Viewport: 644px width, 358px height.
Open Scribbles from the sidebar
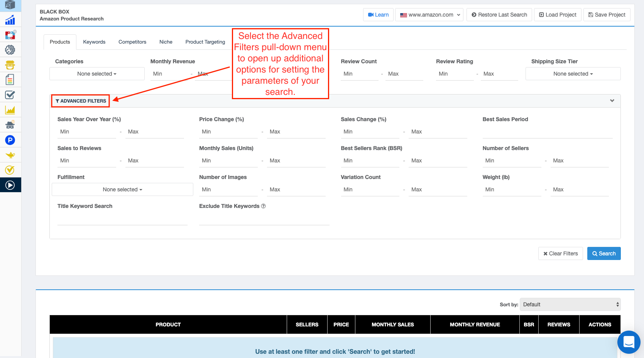tap(10, 79)
